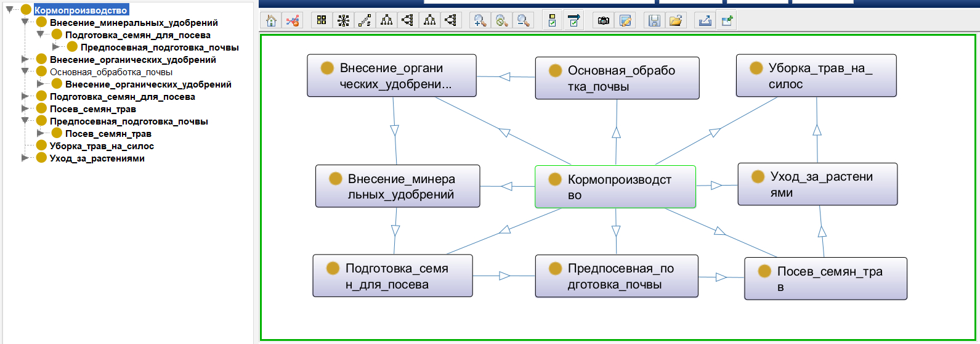
Task: Click the home icon in graph toolbar
Action: pos(272,21)
